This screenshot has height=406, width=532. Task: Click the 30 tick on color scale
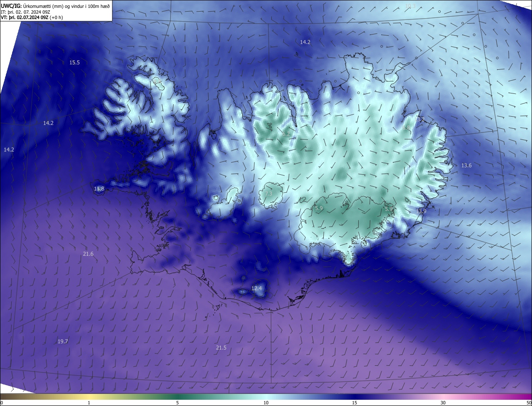(443, 403)
